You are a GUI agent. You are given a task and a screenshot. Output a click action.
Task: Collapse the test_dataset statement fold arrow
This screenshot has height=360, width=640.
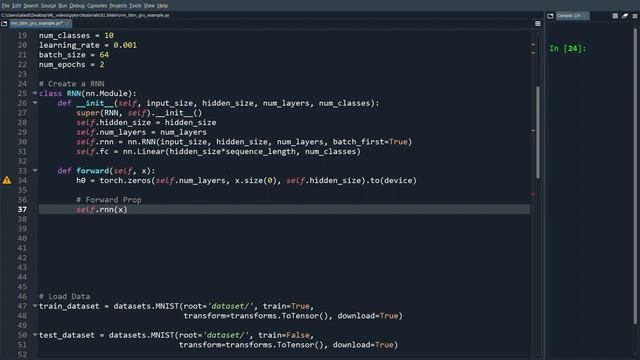click(x=35, y=335)
